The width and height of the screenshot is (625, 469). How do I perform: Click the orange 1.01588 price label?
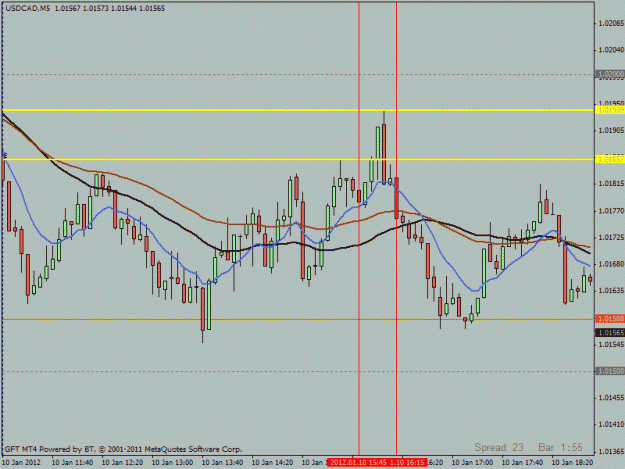[610, 319]
